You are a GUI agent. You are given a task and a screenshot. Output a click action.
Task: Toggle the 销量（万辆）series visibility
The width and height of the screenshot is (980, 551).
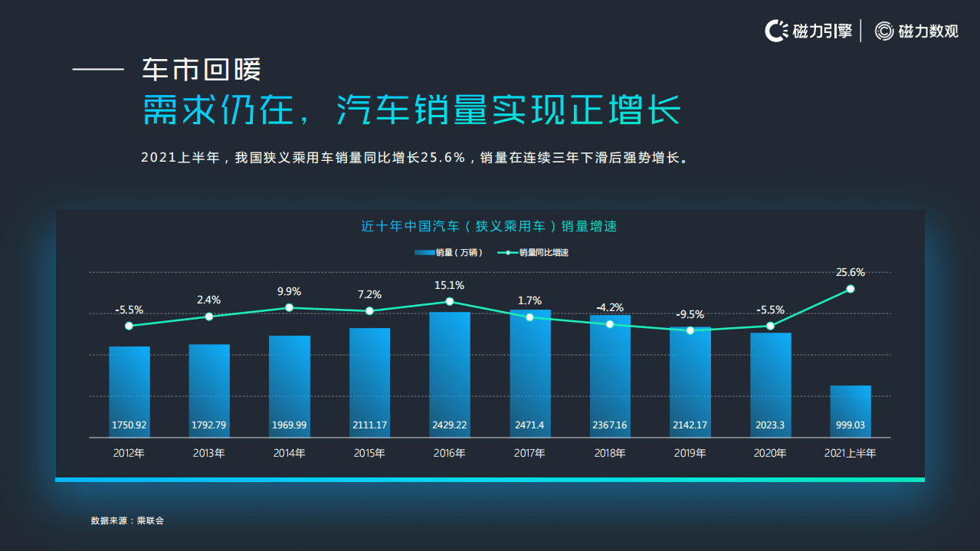pyautogui.click(x=447, y=251)
